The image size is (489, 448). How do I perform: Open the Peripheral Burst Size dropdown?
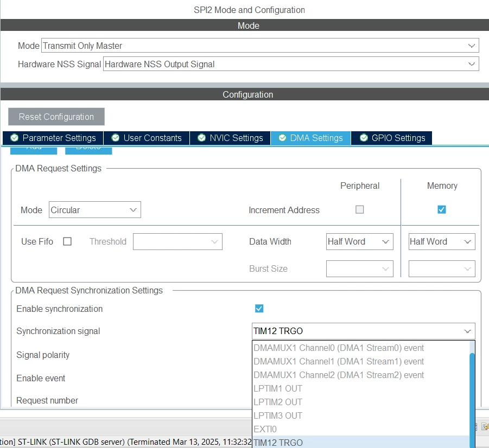click(360, 268)
